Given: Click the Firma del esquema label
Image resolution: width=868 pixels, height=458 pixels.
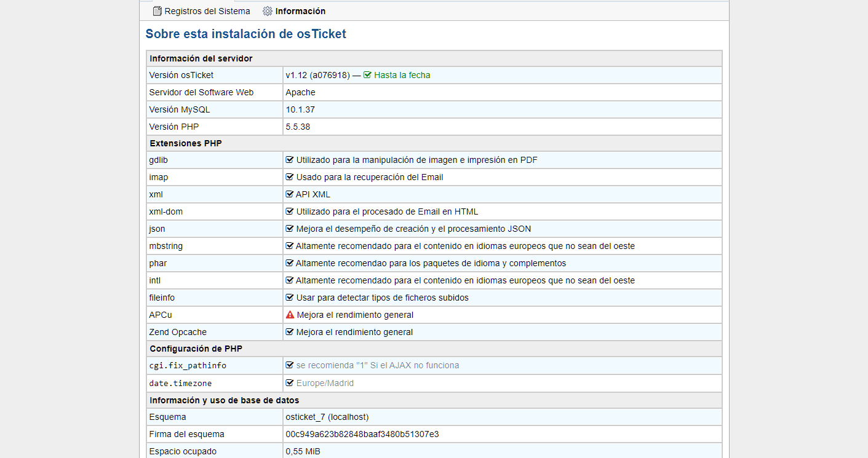Looking at the screenshot, I should [x=186, y=434].
